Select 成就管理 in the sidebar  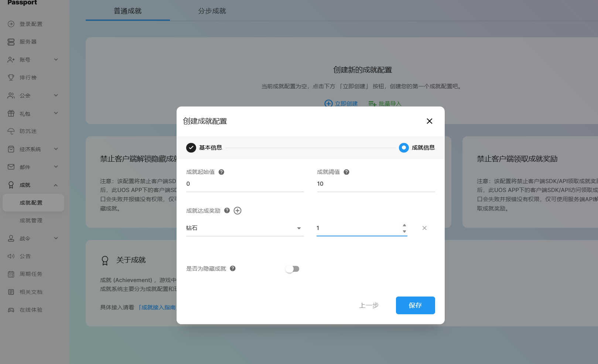point(31,220)
